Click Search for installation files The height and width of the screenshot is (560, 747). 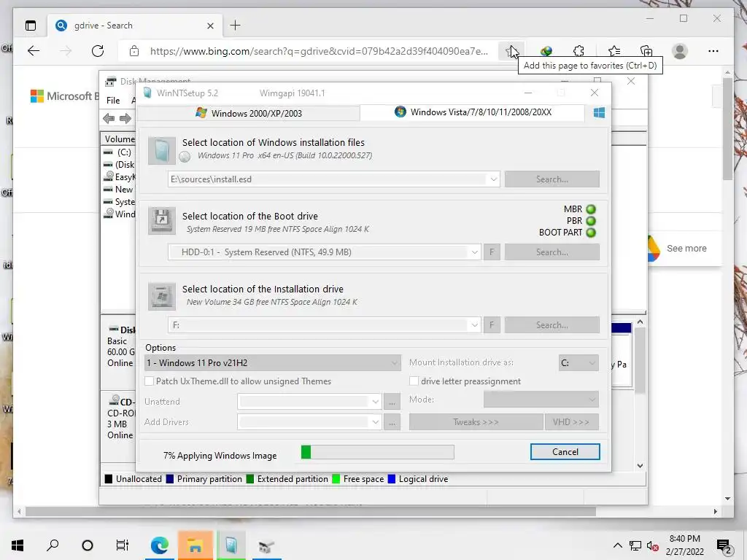tap(551, 179)
